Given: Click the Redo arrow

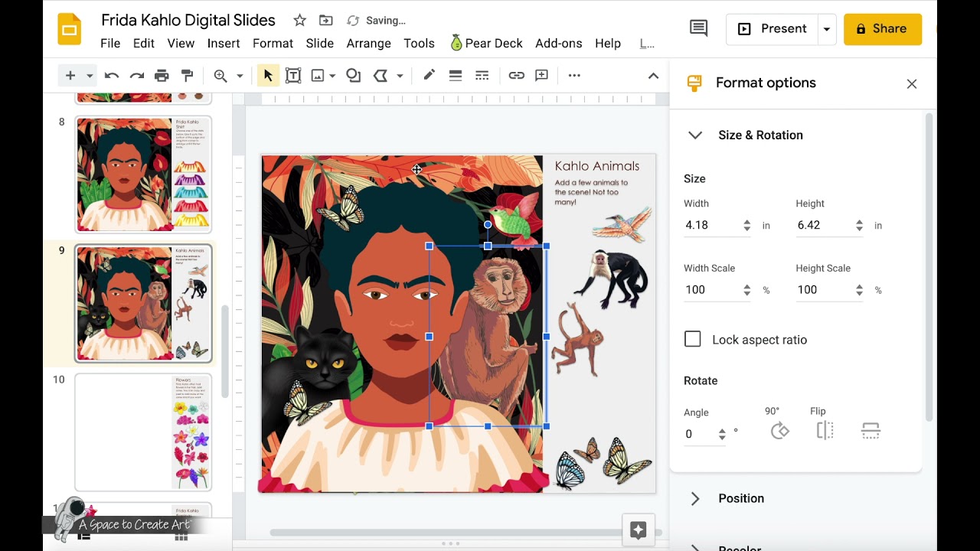Looking at the screenshot, I should point(137,75).
